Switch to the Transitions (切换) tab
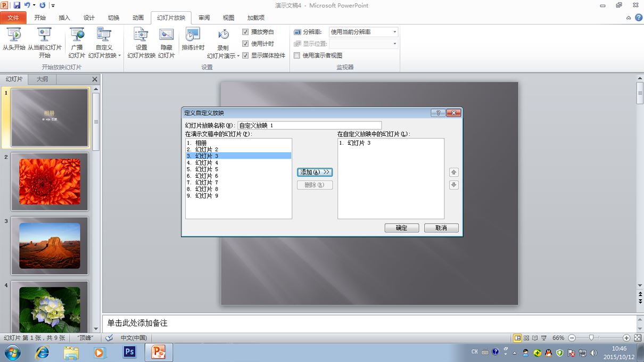 [113, 18]
